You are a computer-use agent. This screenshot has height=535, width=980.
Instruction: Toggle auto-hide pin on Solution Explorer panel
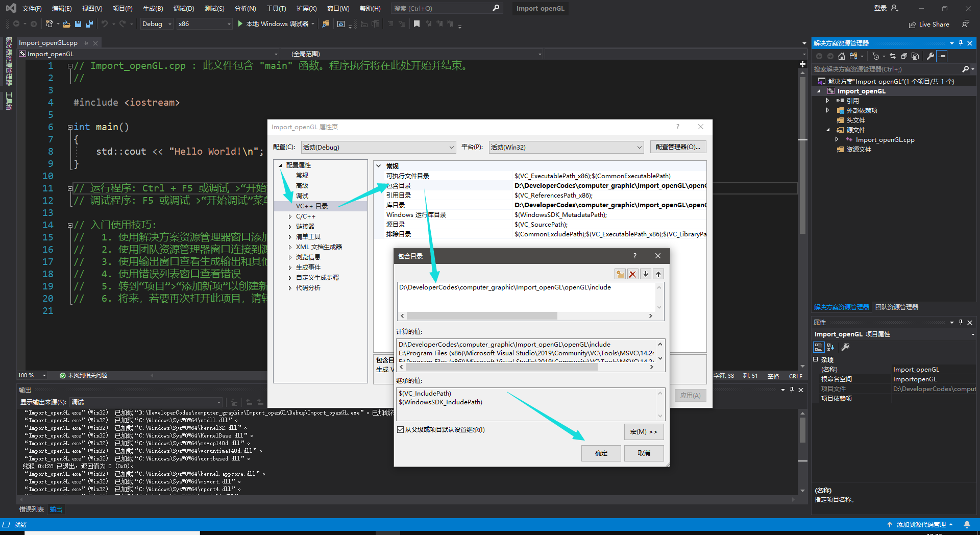click(960, 43)
